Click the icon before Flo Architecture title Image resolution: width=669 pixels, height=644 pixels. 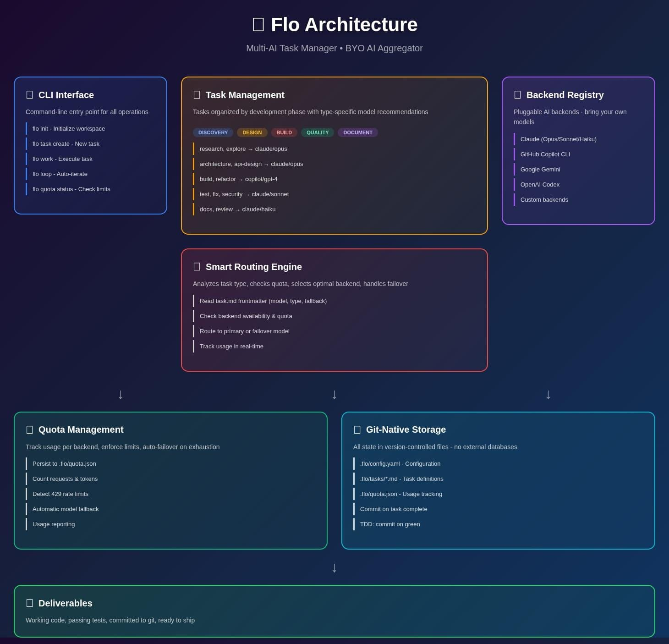pyautogui.click(x=258, y=25)
